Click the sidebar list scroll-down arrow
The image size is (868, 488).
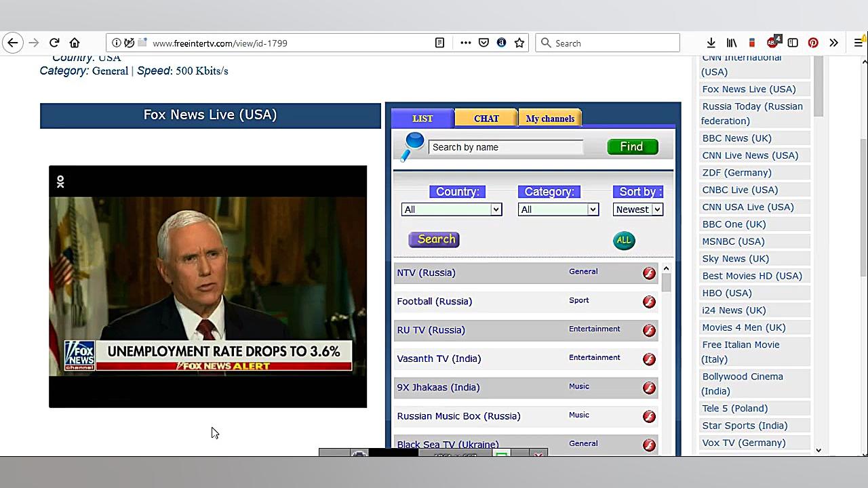click(x=818, y=450)
